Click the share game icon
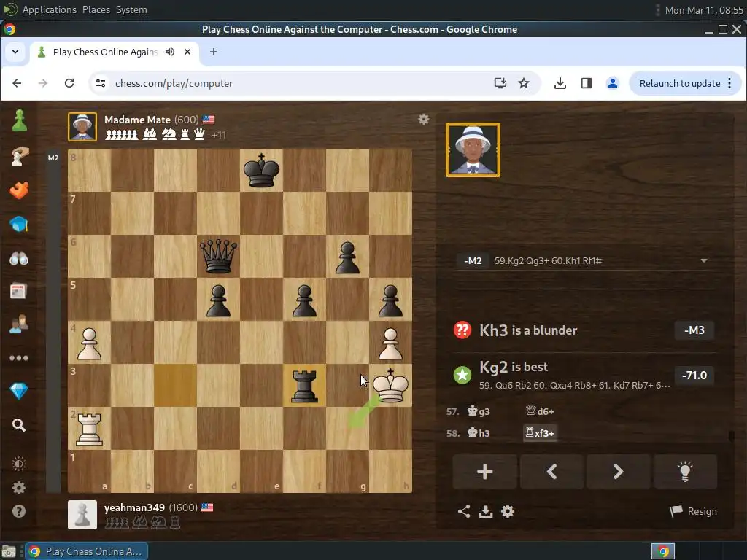The width and height of the screenshot is (747, 560). (x=463, y=511)
